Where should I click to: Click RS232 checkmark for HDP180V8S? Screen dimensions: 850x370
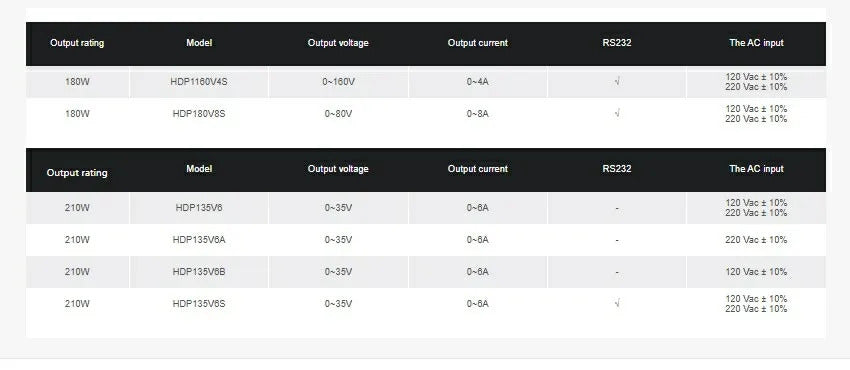[617, 114]
